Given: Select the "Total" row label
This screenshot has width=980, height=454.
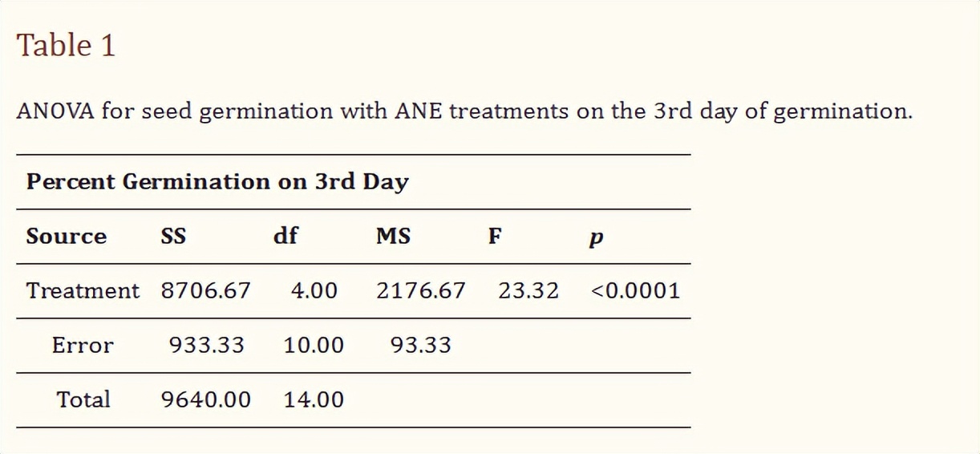Looking at the screenshot, I should tap(83, 399).
